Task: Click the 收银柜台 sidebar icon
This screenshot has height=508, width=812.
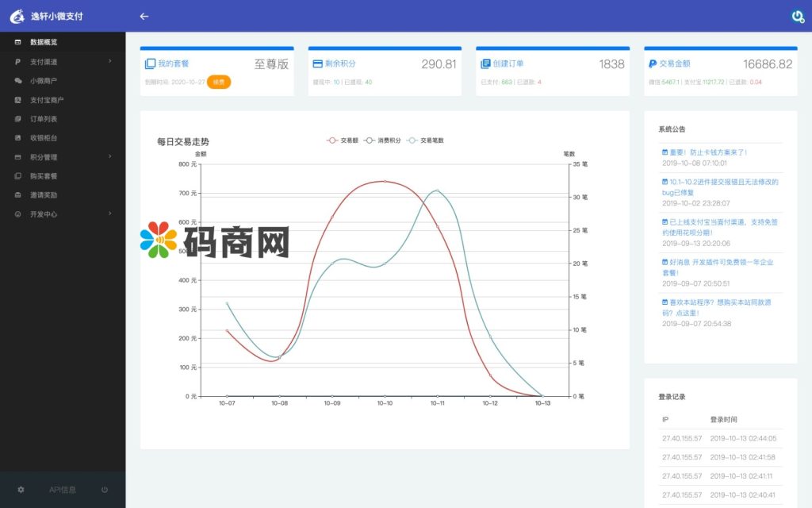Action: pos(18,138)
